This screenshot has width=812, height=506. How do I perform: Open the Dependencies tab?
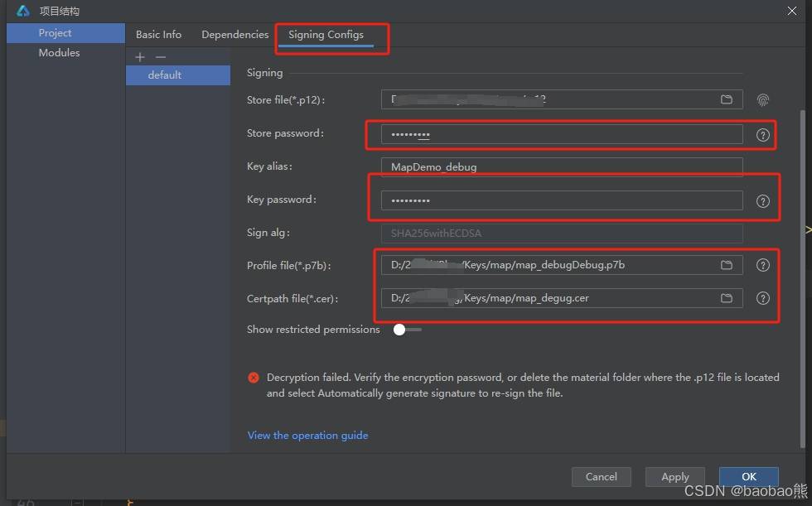click(x=235, y=35)
